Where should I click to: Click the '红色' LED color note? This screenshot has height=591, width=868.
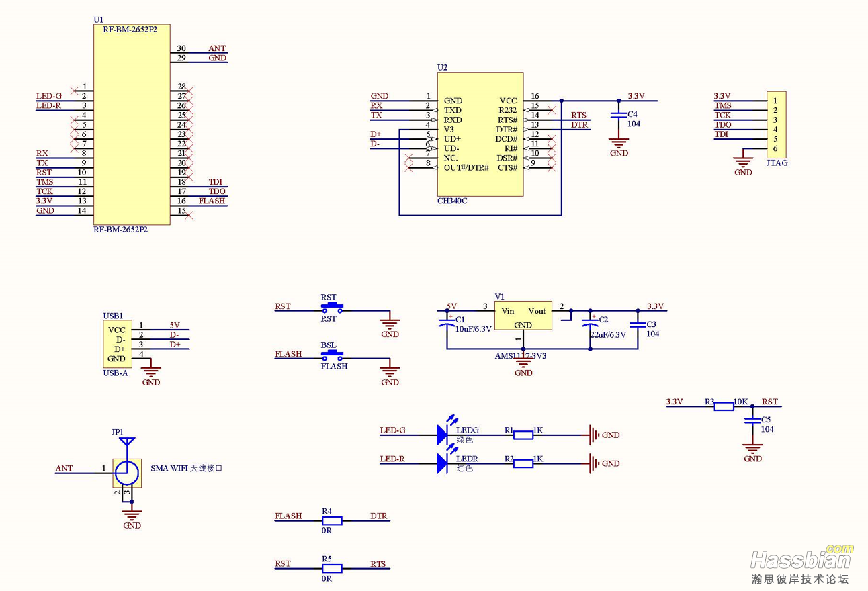click(x=465, y=468)
